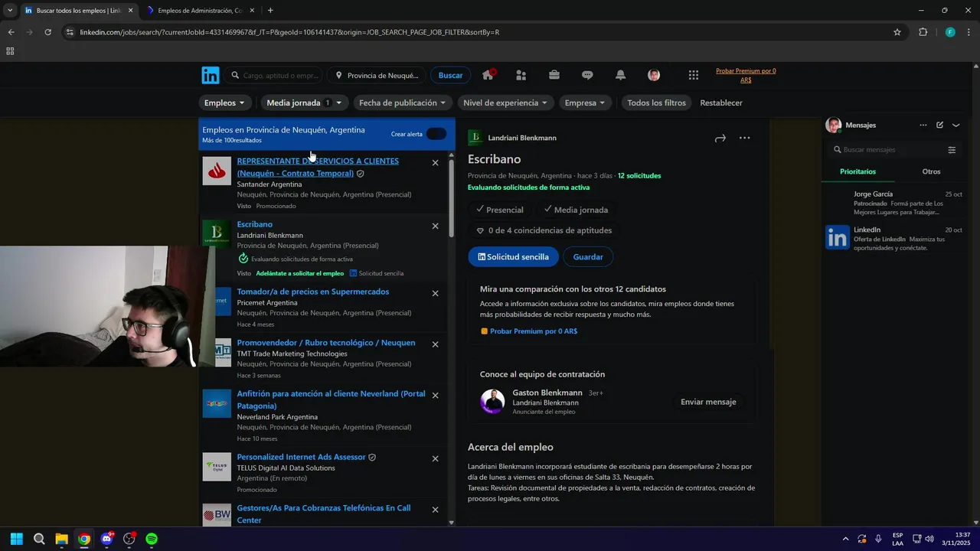980x551 pixels.
Task: Click the Buscar search button
Action: 450,75
